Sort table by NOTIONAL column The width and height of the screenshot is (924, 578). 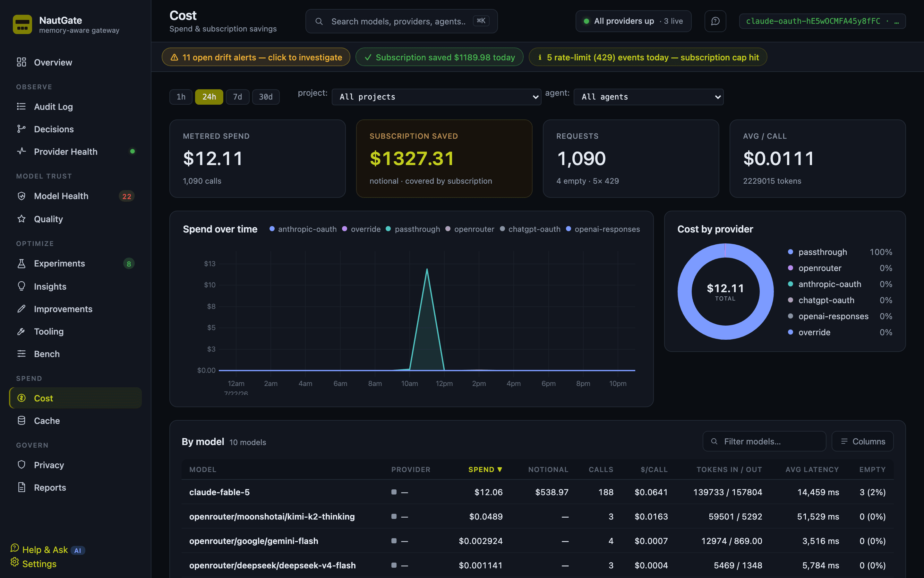point(548,469)
